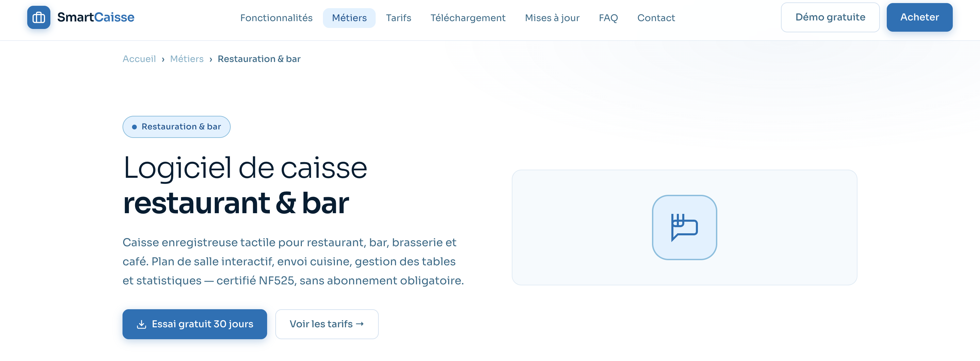Open the Contact nav link
980x361 pixels.
656,18
